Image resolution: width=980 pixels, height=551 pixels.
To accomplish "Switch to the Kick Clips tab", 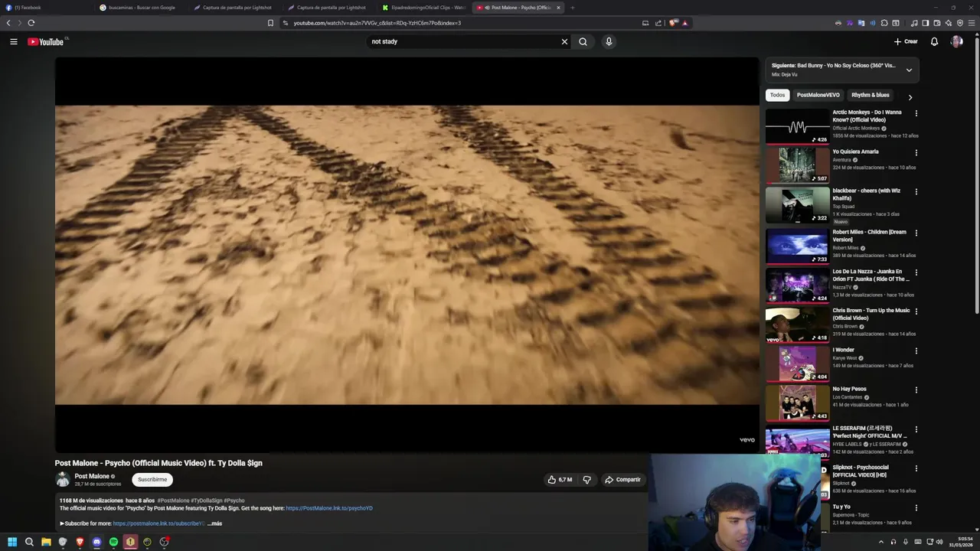I will click(x=423, y=8).
